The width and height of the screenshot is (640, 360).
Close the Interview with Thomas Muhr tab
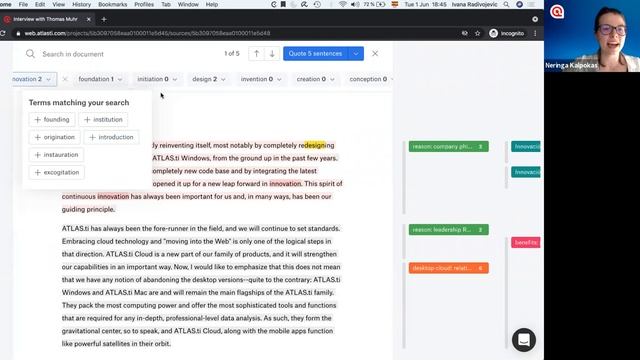pyautogui.click(x=89, y=19)
